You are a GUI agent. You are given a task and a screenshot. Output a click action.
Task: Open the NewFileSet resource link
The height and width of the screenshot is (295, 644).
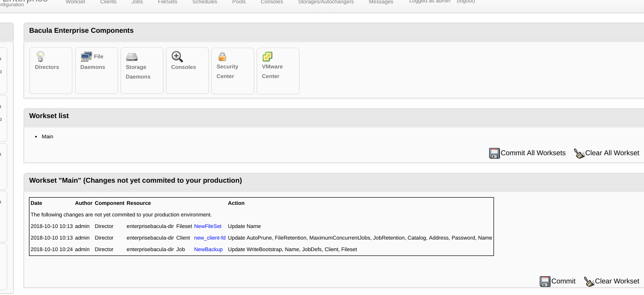click(208, 226)
